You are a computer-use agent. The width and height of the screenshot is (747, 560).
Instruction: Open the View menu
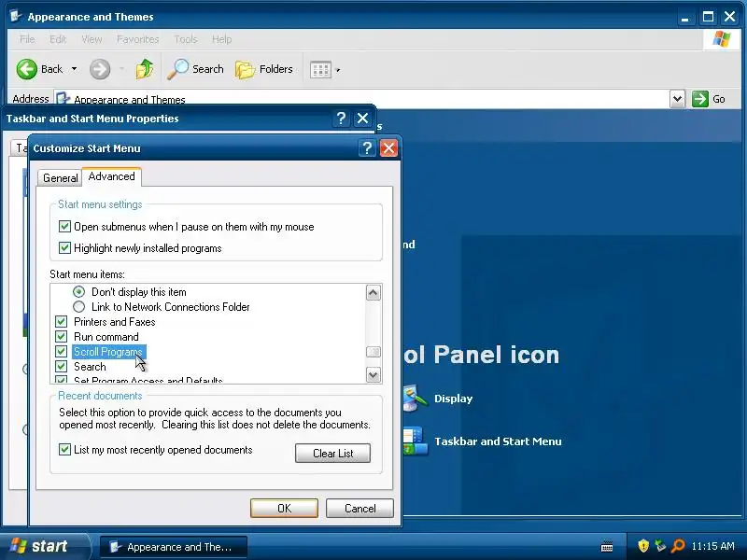click(x=92, y=39)
